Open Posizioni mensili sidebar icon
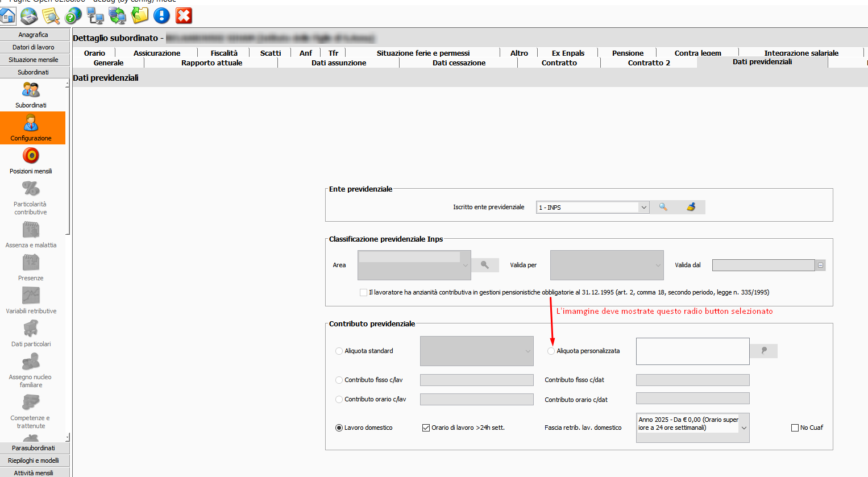The image size is (868, 477). 31,160
